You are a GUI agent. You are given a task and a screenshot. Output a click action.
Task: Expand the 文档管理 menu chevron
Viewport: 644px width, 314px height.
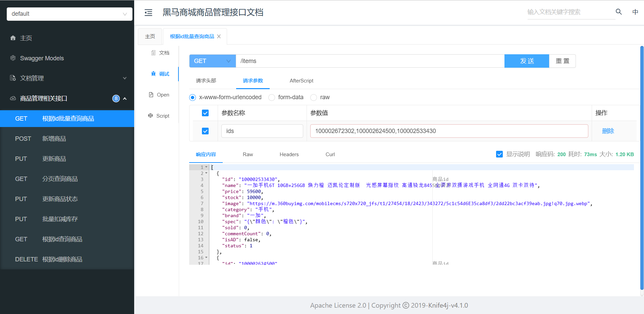tap(125, 78)
